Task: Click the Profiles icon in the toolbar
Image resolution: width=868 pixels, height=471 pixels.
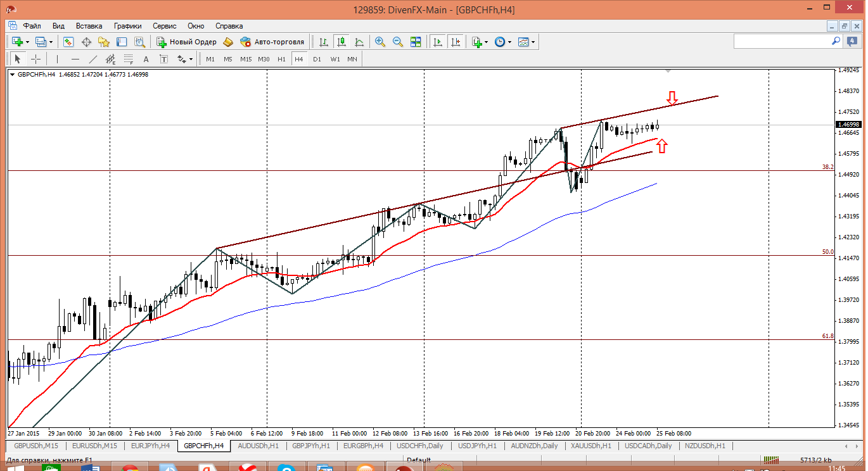Action: pos(41,42)
